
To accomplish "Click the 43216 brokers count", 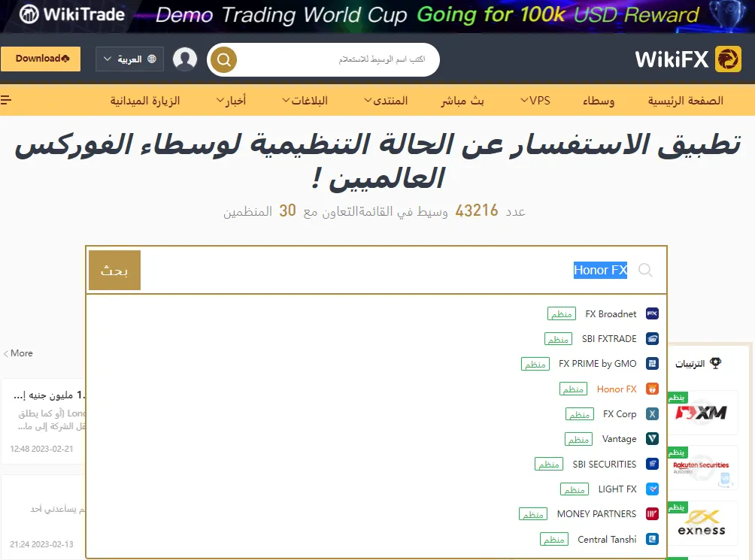I will pos(477,210).
